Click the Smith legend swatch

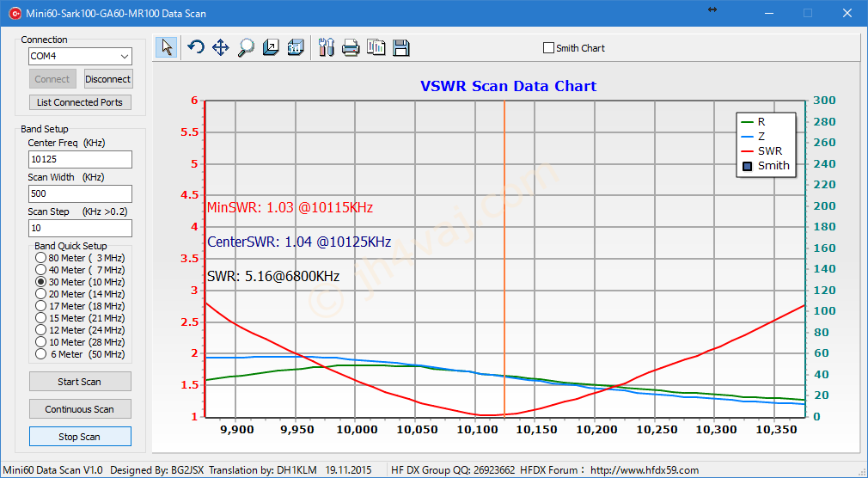coord(748,166)
